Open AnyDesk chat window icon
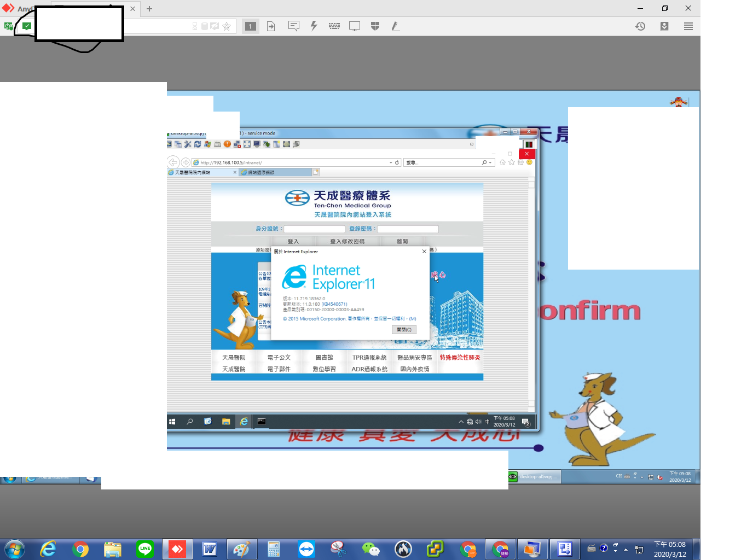747x560 pixels. [294, 26]
